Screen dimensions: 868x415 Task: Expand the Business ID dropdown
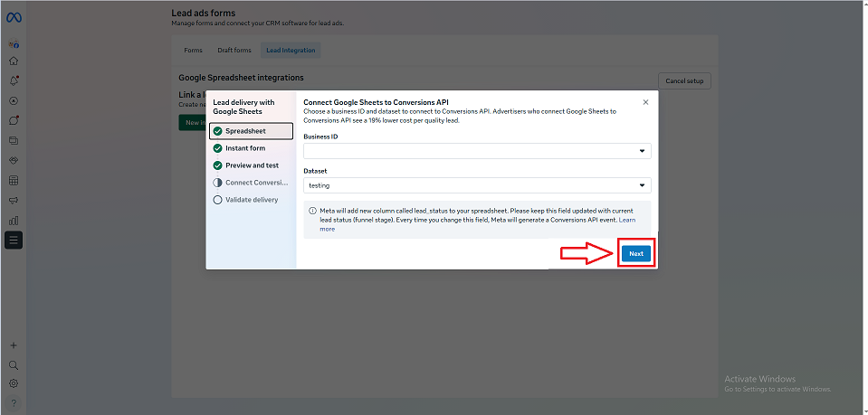click(x=477, y=151)
